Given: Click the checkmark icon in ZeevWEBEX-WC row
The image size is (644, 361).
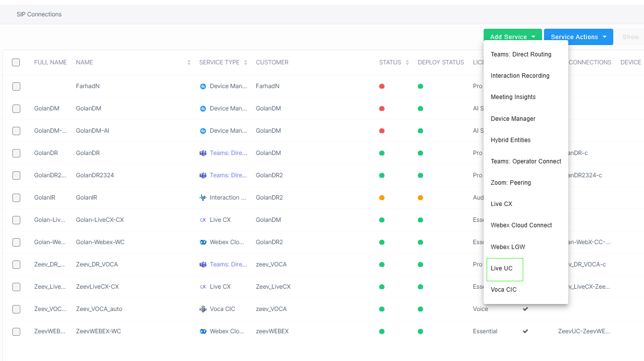Looking at the screenshot, I should [x=525, y=331].
